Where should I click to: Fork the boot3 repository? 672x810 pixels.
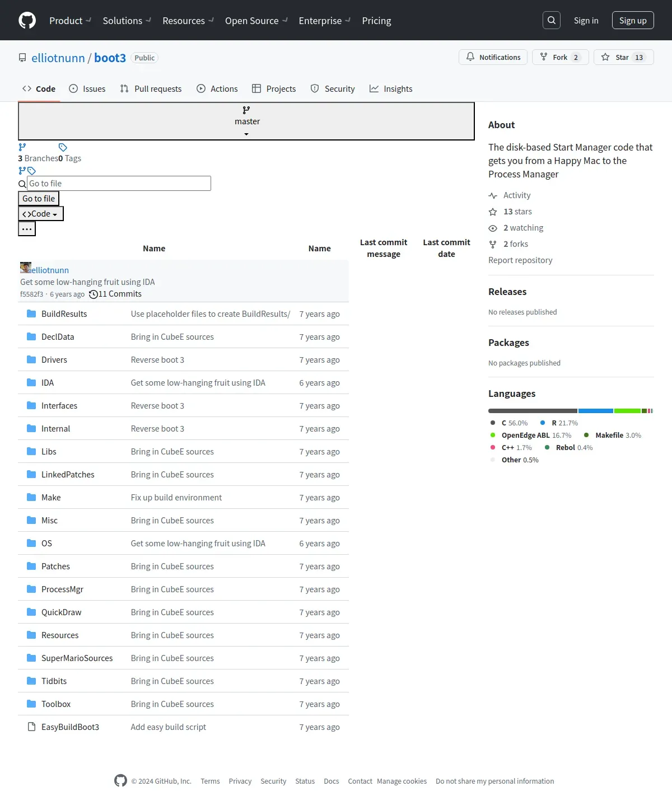pos(560,57)
